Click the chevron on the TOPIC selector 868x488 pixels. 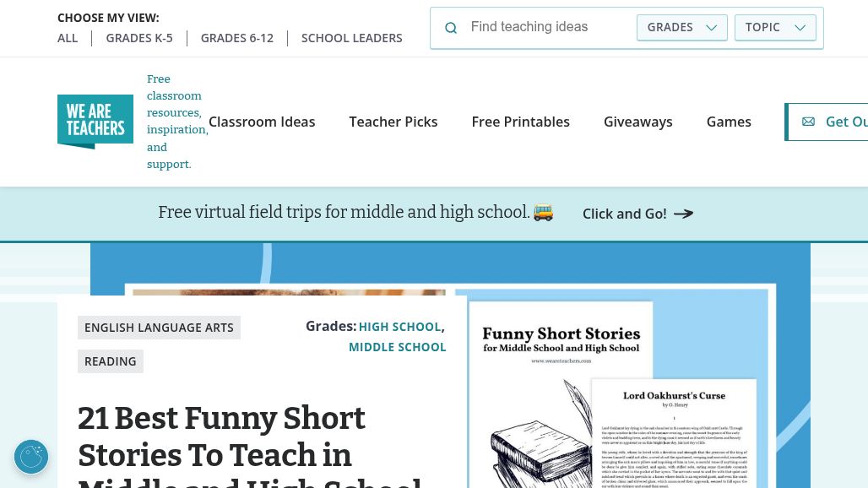click(800, 27)
